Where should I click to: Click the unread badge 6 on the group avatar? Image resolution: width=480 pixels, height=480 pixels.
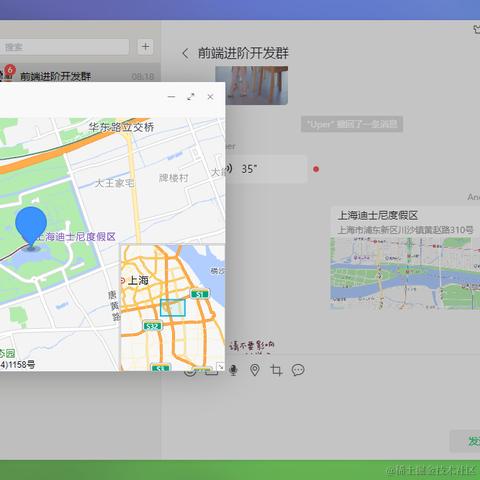[x=10, y=70]
